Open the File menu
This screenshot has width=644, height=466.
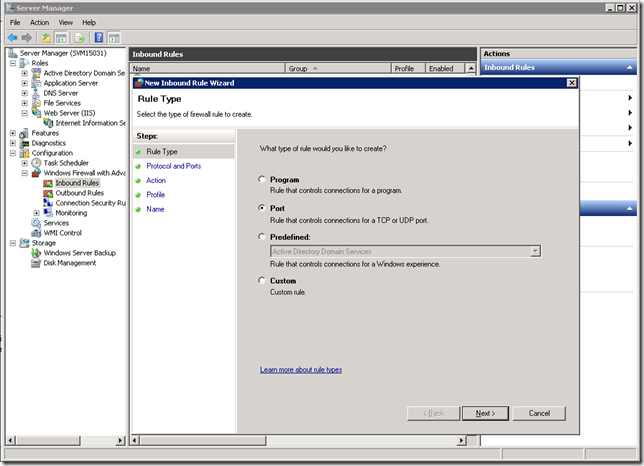tap(15, 23)
